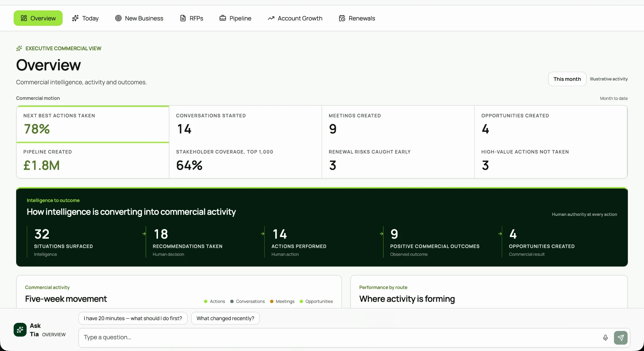Switch to Account Growth tab

coord(295,18)
